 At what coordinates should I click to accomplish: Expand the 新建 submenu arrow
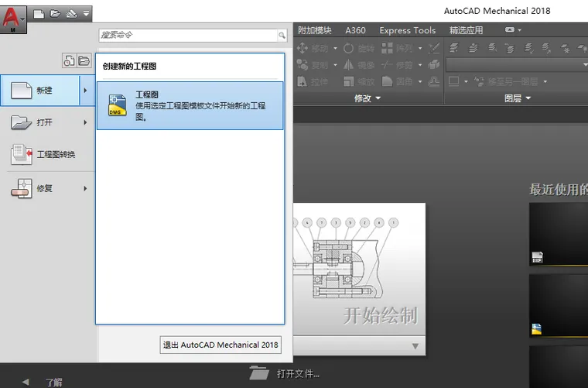point(87,91)
